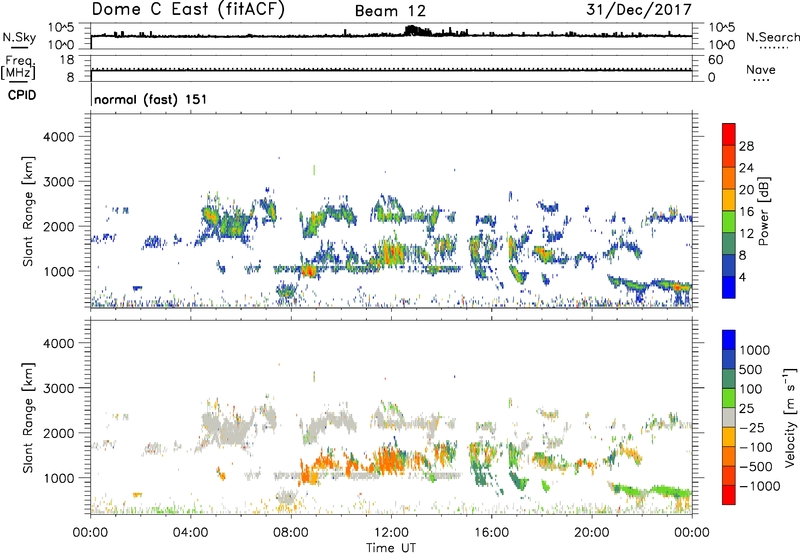This screenshot has height=554, width=800.
Task: Click the 4 dB label on the power colorbar
Action: (x=742, y=277)
